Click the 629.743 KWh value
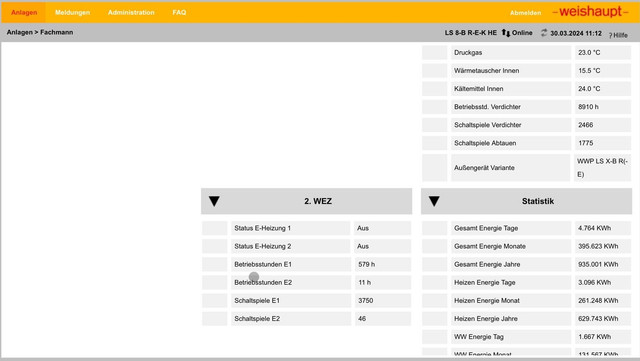Viewport: 640px width, 361px height. [598, 318]
